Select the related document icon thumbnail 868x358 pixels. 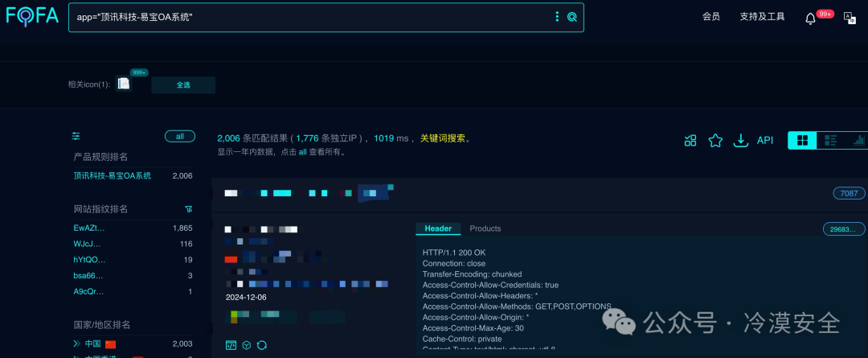(x=124, y=84)
